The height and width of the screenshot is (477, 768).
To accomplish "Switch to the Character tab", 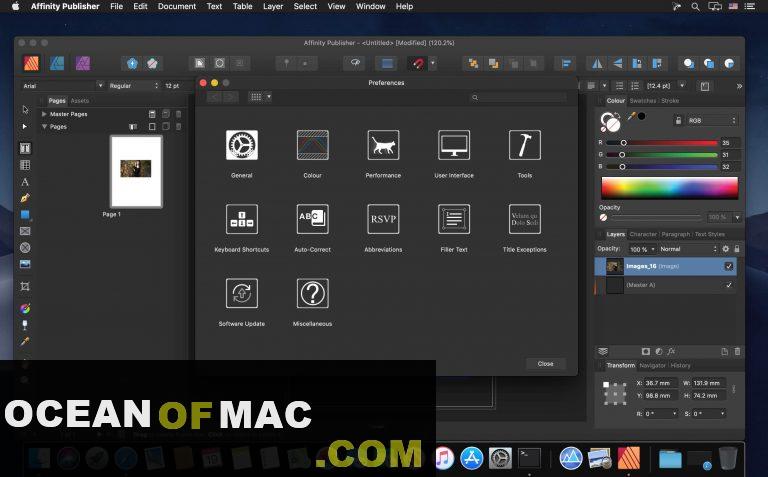I will pos(643,234).
